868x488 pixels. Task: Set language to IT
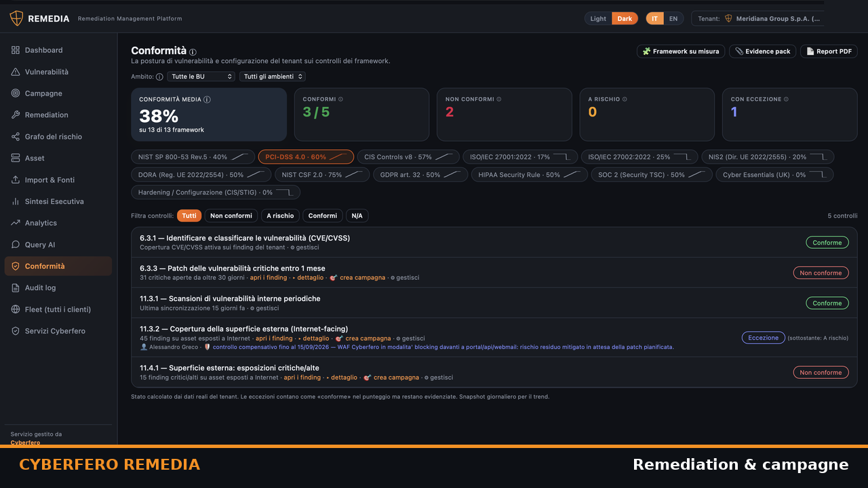pyautogui.click(x=654, y=19)
